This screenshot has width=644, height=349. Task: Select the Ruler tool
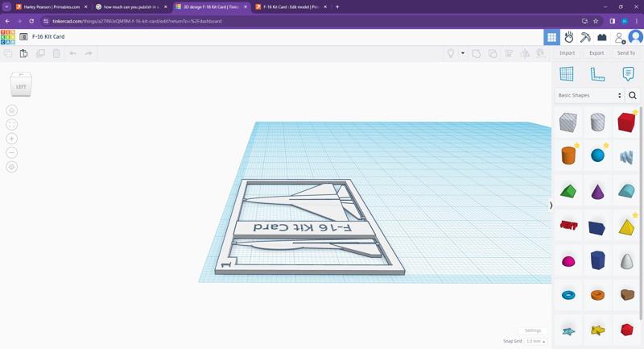coord(597,74)
